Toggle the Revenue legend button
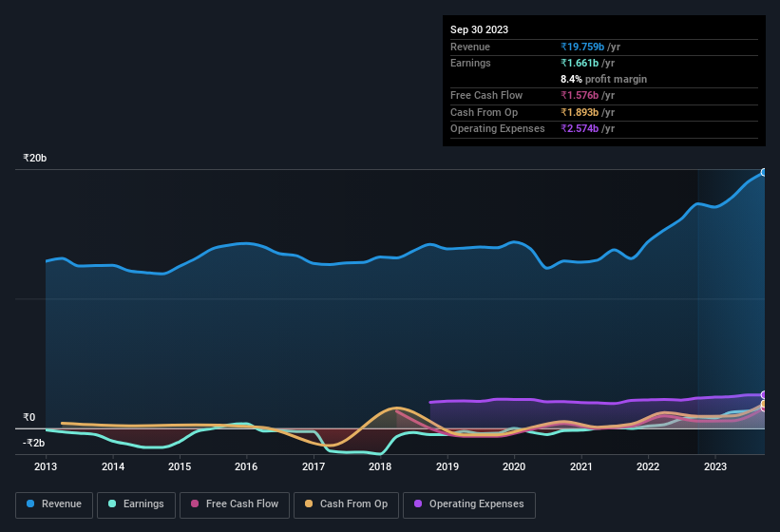This screenshot has height=532, width=780. click(54, 504)
